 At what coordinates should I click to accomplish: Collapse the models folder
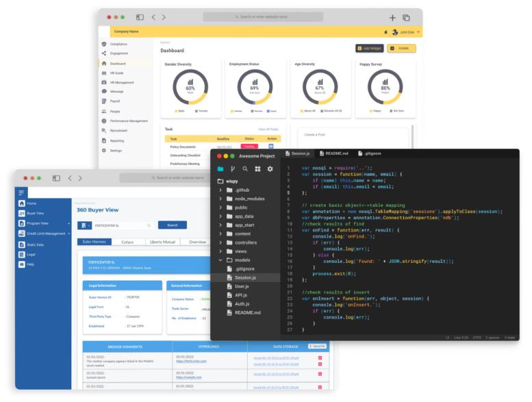(220, 260)
